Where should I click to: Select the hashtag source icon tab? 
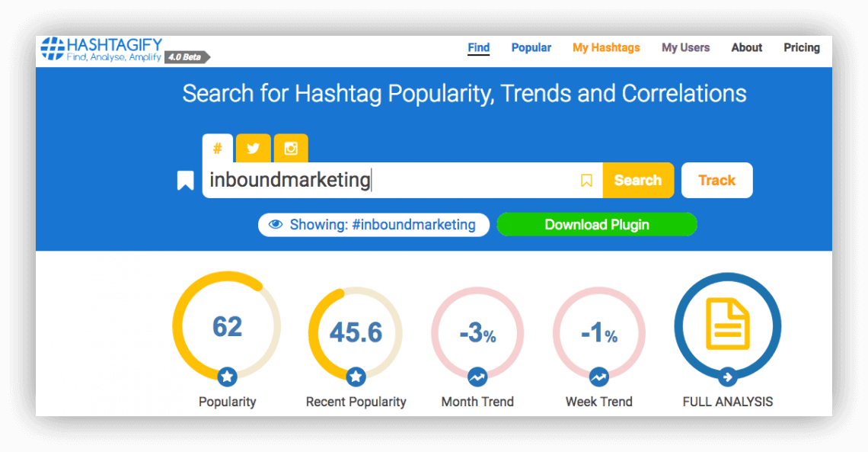click(218, 148)
